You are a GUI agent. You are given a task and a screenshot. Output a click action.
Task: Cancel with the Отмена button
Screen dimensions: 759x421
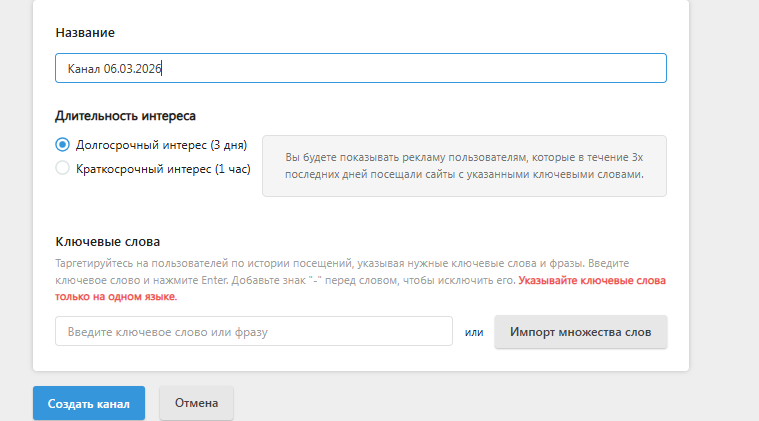point(196,403)
